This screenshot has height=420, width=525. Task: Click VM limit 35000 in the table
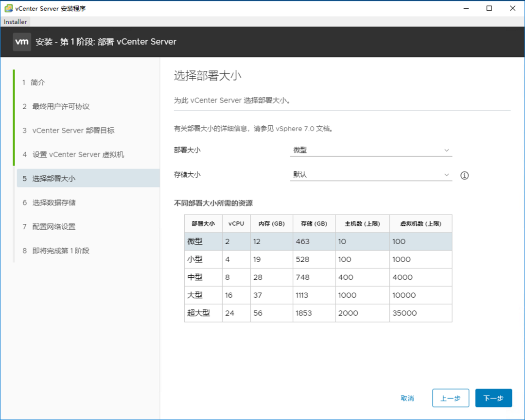click(404, 313)
